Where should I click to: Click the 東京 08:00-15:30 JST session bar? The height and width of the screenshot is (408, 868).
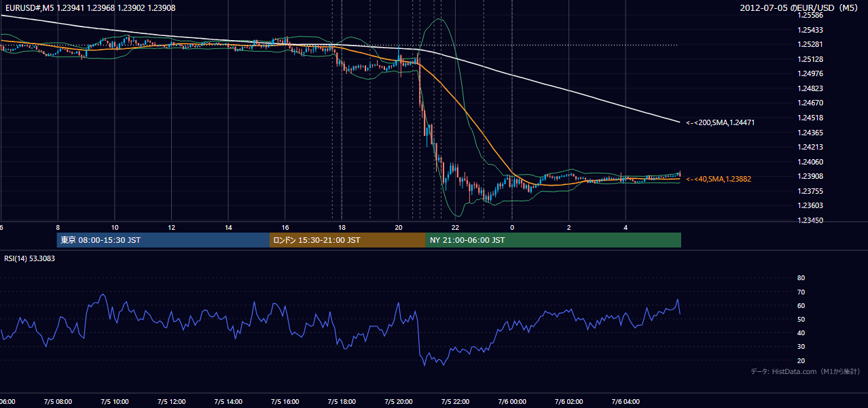pos(163,240)
